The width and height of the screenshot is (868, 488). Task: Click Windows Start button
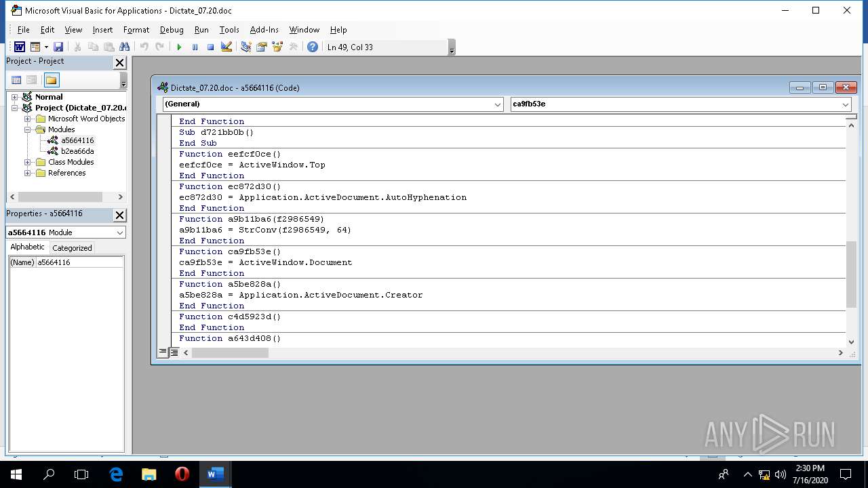pyautogui.click(x=16, y=474)
